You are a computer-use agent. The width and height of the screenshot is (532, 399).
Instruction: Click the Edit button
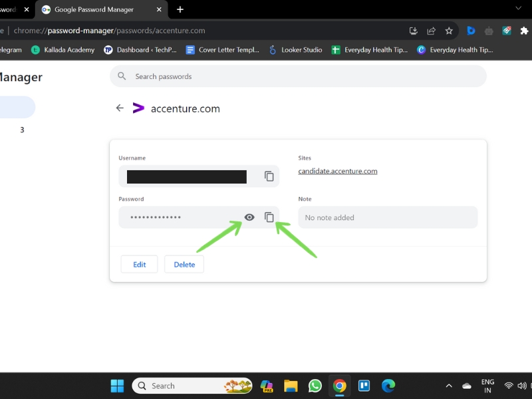[140, 264]
